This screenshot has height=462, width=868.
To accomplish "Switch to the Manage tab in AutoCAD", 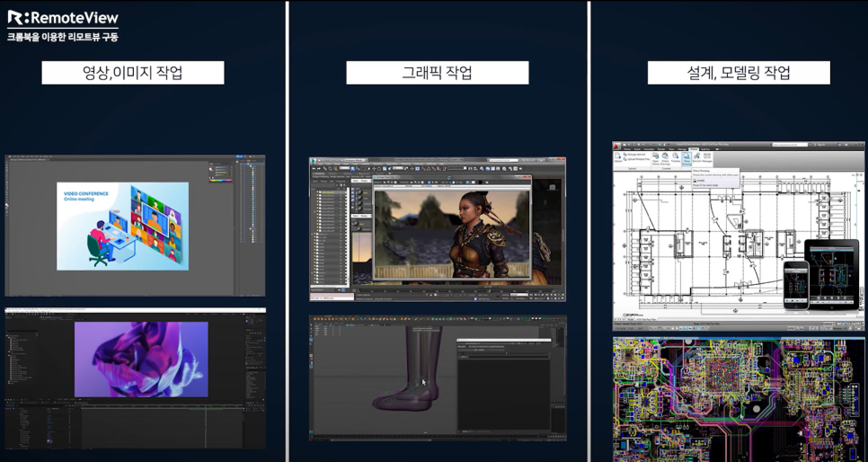I will tap(682, 149).
